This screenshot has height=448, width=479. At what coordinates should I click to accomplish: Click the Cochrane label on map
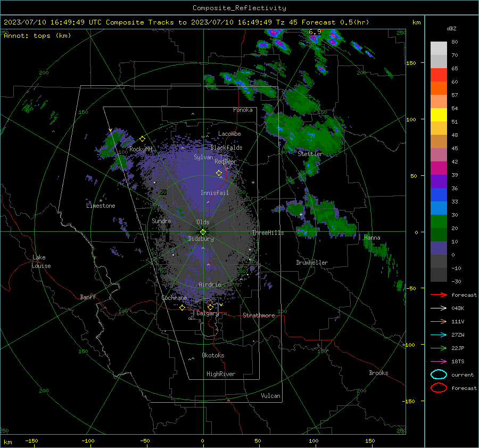174,298
